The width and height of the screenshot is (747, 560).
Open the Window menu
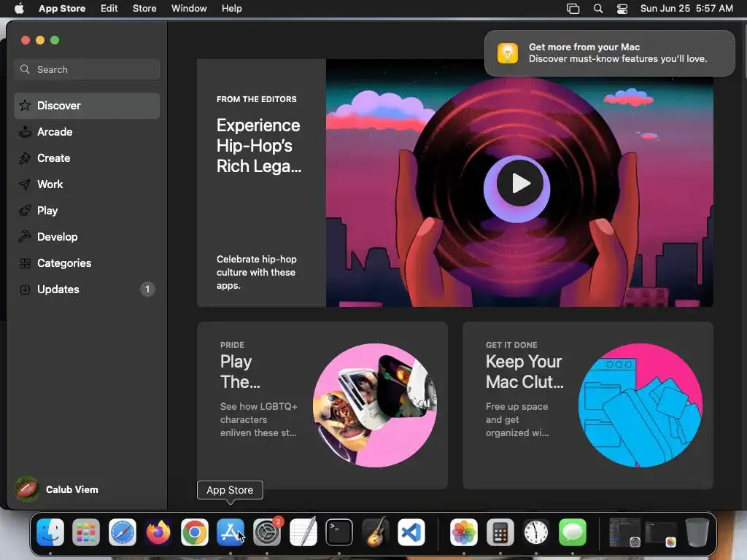coord(189,9)
